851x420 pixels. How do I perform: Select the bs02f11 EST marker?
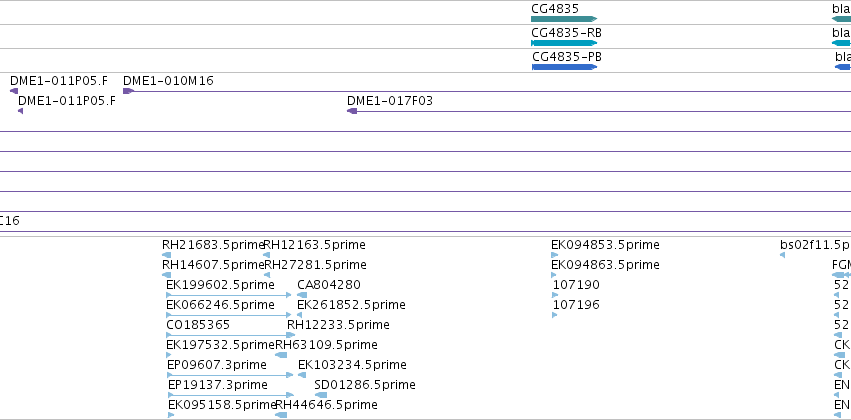click(782, 255)
